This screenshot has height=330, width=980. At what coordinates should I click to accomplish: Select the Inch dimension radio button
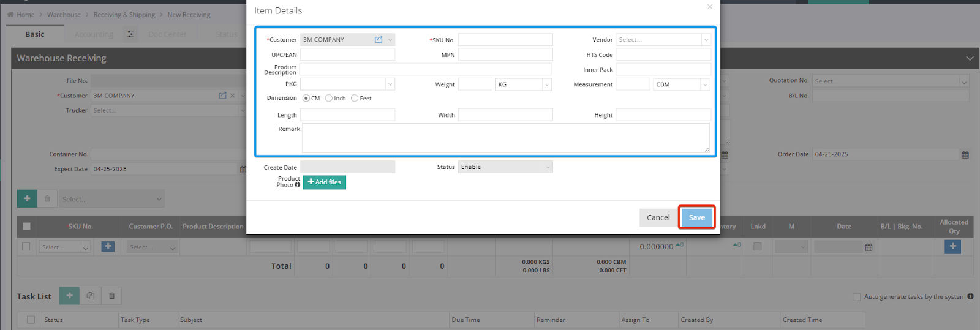(329, 99)
